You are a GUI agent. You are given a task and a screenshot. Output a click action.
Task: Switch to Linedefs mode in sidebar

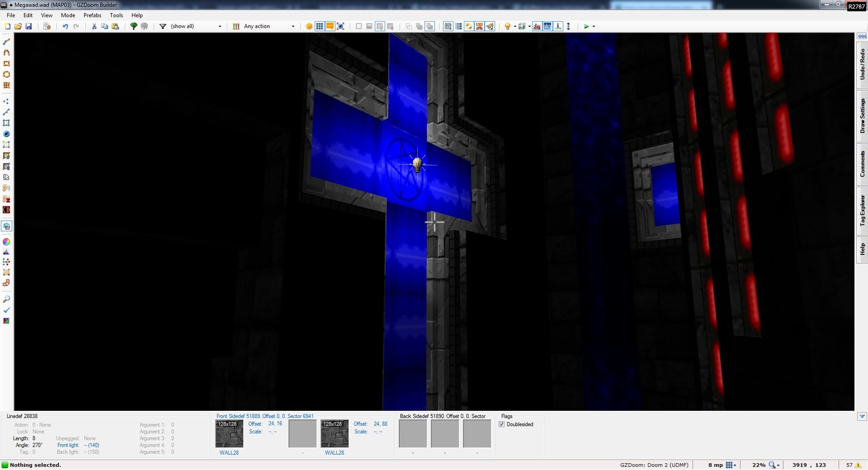click(x=7, y=112)
